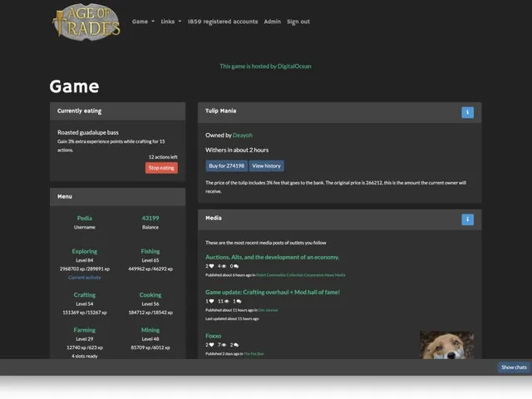Show chats panel
Screen dimensions: 532x399
click(x=514, y=367)
